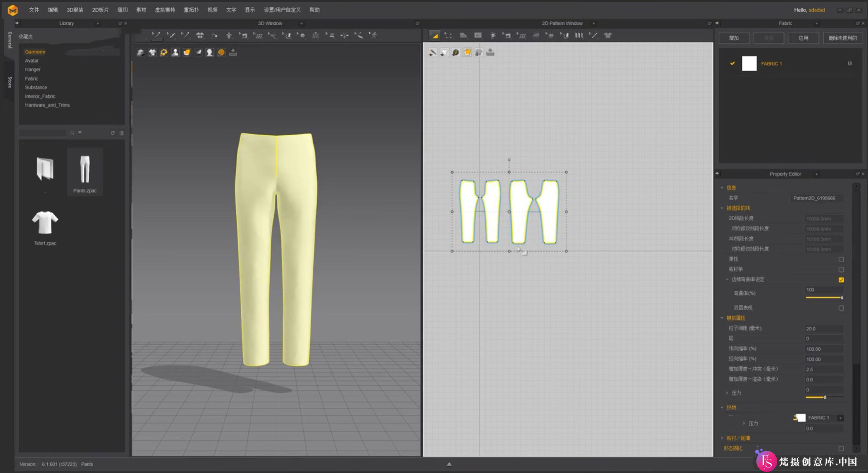This screenshot has width=868, height=473.
Task: Select the Polygon pattern tool in 2D toolbar
Action: pyautogui.click(x=464, y=35)
